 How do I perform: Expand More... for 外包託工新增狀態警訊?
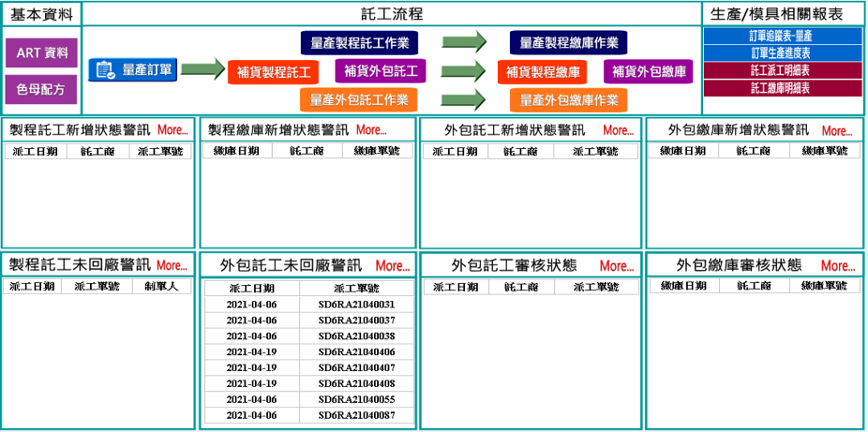(618, 131)
